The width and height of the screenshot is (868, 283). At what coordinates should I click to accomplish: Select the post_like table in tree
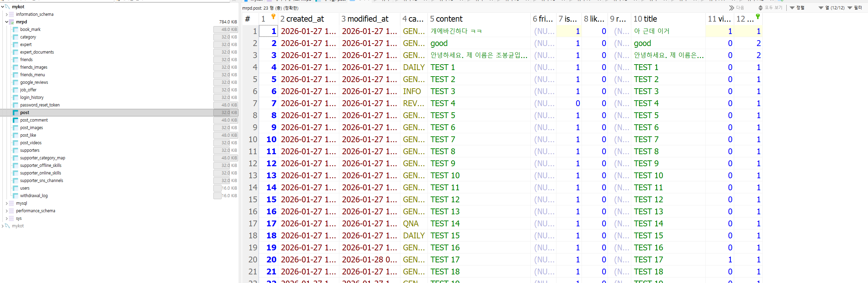(x=28, y=135)
